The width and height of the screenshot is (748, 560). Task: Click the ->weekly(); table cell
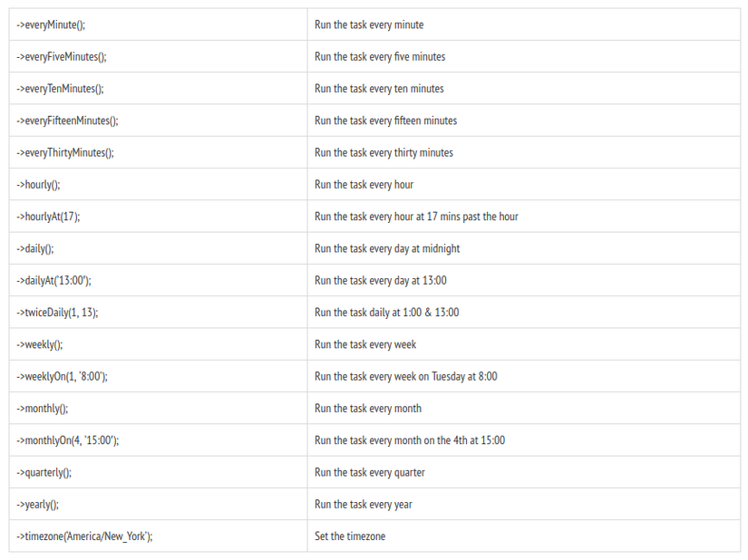pyautogui.click(x=40, y=344)
